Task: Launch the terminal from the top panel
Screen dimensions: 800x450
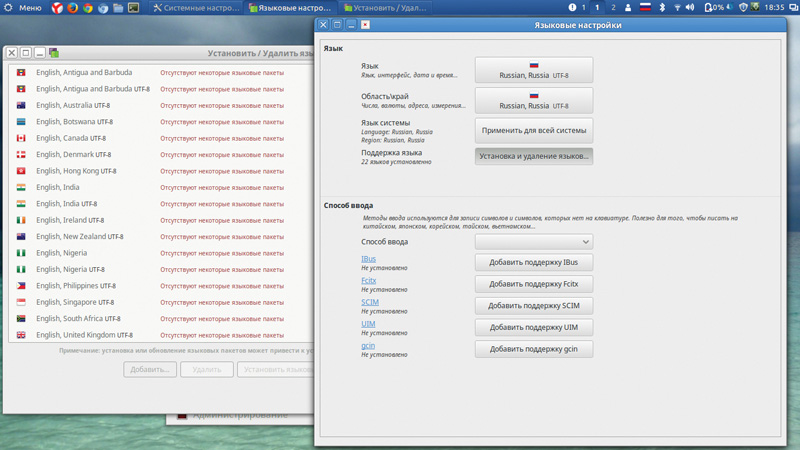Action: coord(133,8)
